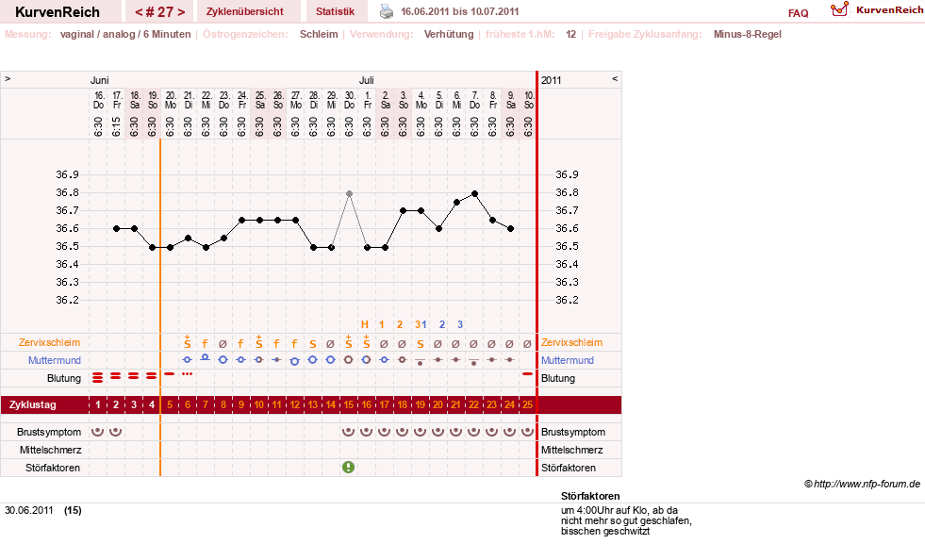Viewport: 925px width, 560px height.
Task: Click the 'Minus-8-Regel' setting value
Action: click(748, 34)
